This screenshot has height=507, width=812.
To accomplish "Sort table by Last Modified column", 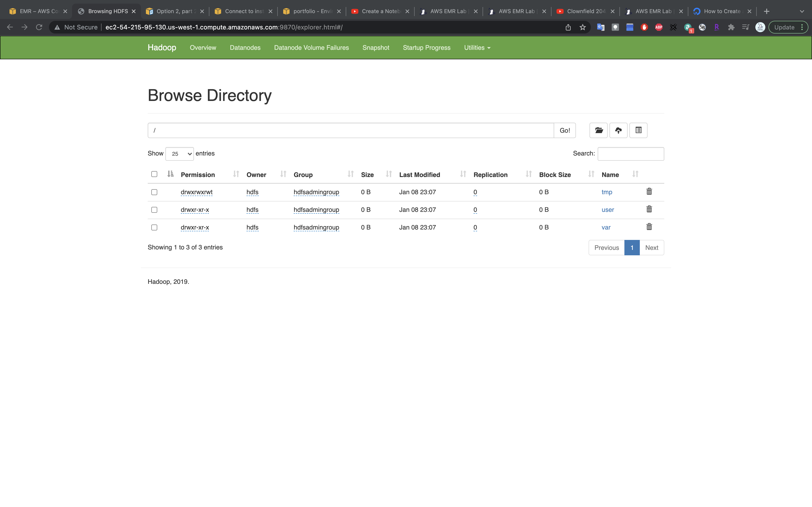I will click(x=419, y=175).
